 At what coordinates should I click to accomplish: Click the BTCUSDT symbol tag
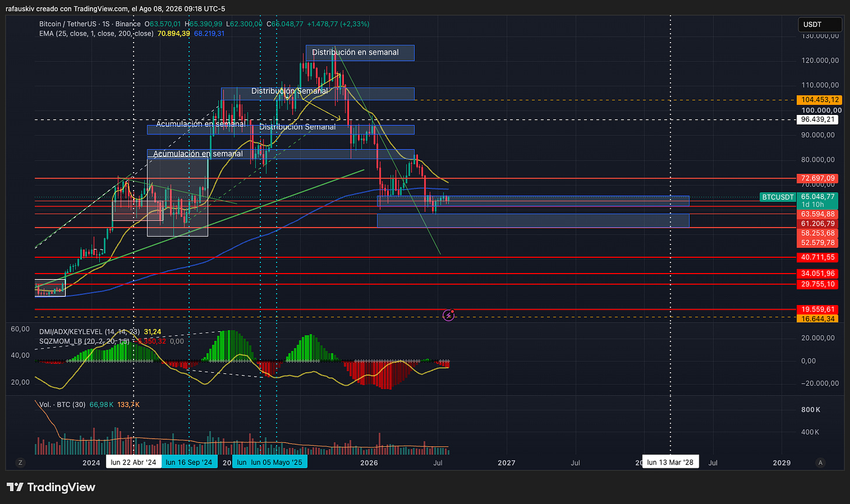778,197
